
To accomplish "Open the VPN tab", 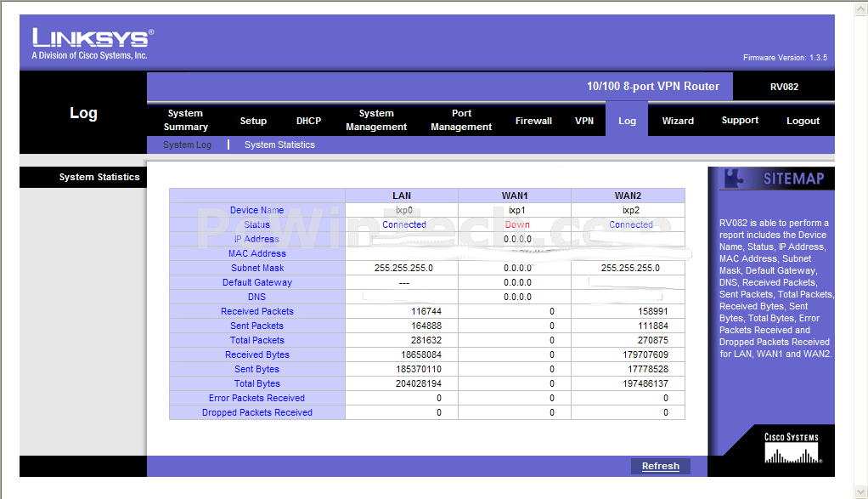I will [584, 121].
